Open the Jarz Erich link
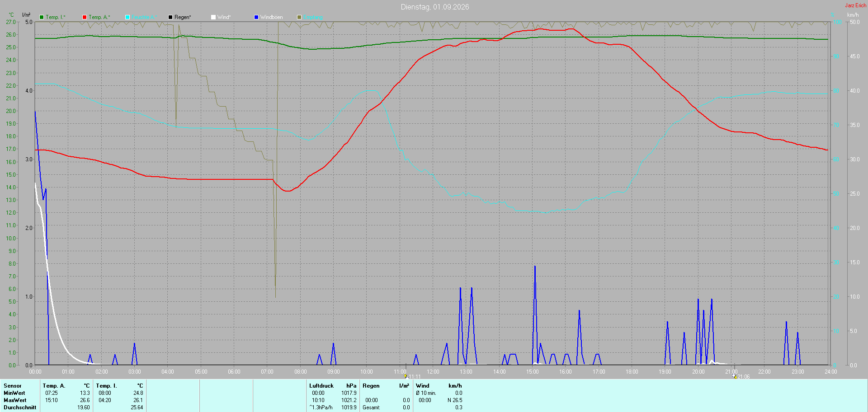This screenshot has width=868, height=412. [x=856, y=5]
